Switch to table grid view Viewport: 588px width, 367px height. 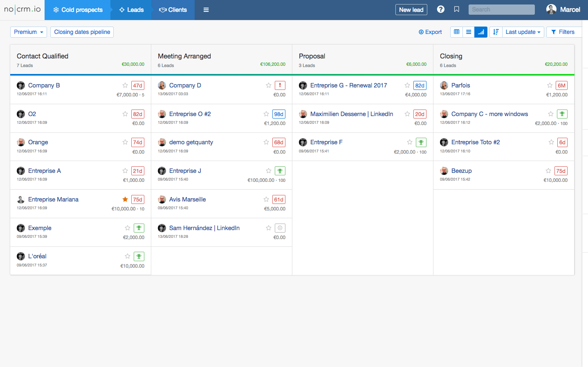(x=457, y=32)
